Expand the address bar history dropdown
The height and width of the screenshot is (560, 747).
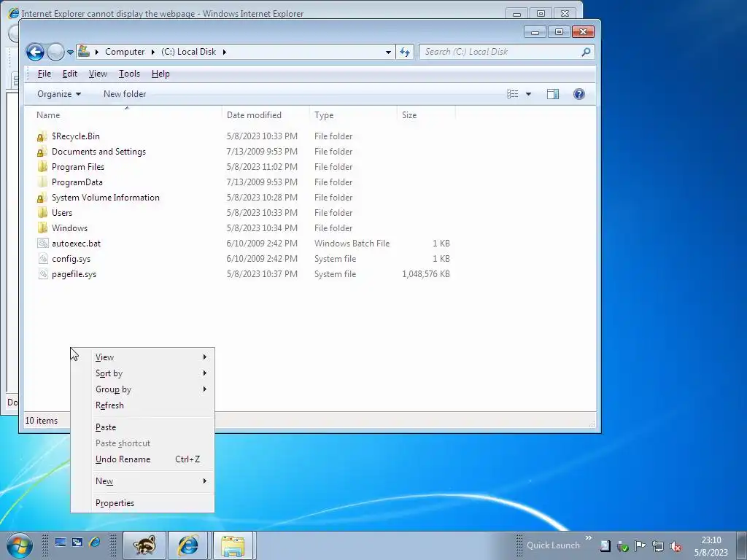[x=388, y=52]
